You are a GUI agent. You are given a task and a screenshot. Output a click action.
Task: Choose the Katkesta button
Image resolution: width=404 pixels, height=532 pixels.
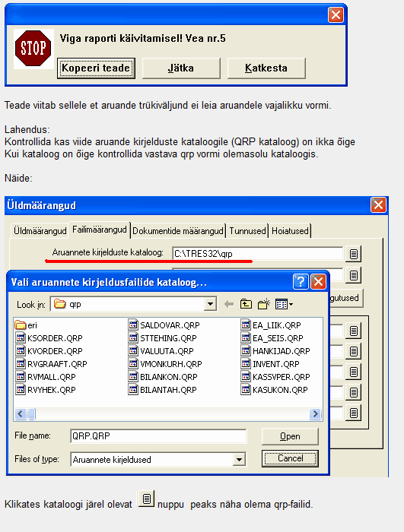coord(266,68)
